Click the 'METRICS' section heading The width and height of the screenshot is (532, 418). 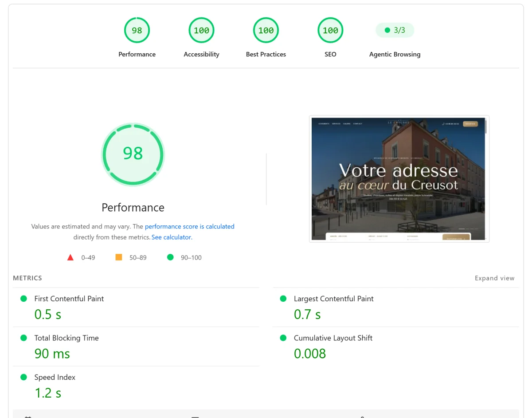click(27, 278)
